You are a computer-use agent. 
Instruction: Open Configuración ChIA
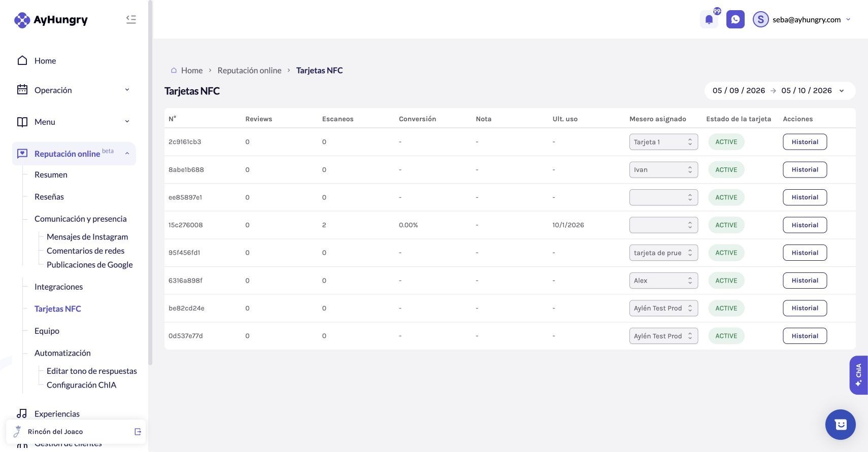coord(81,385)
